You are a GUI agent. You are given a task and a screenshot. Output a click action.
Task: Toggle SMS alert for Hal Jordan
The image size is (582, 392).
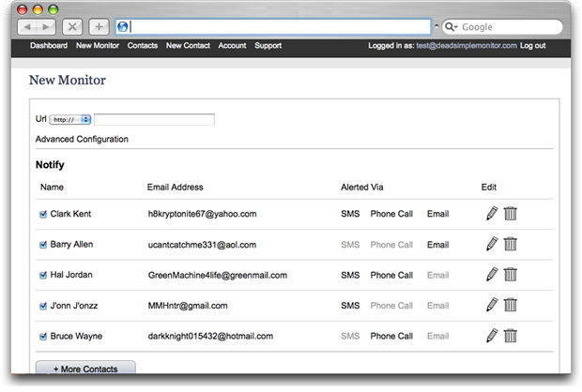point(350,275)
